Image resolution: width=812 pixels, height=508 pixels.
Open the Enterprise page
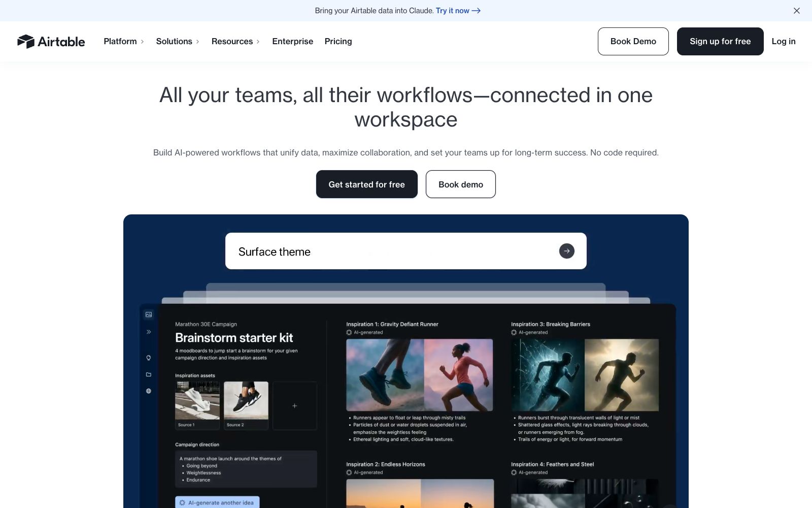click(293, 42)
